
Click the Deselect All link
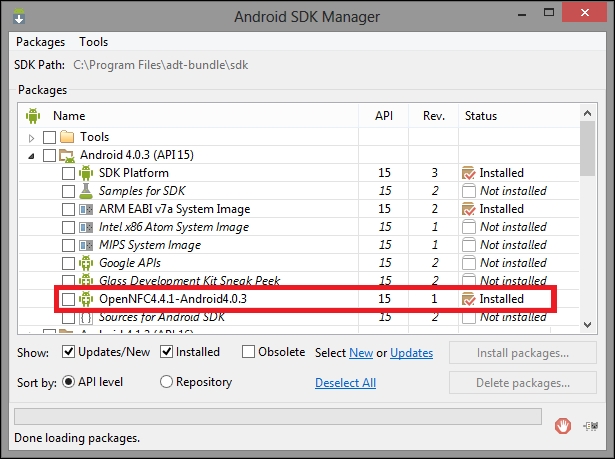pos(346,383)
